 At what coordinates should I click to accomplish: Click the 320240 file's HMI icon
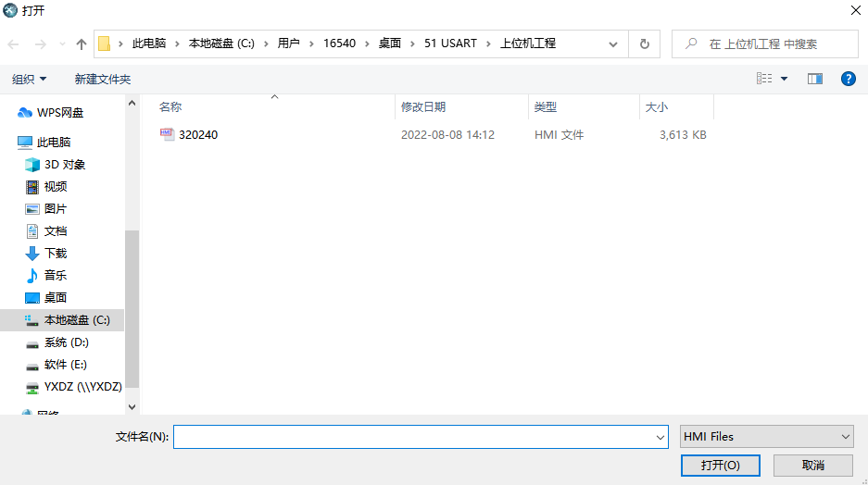[167, 134]
